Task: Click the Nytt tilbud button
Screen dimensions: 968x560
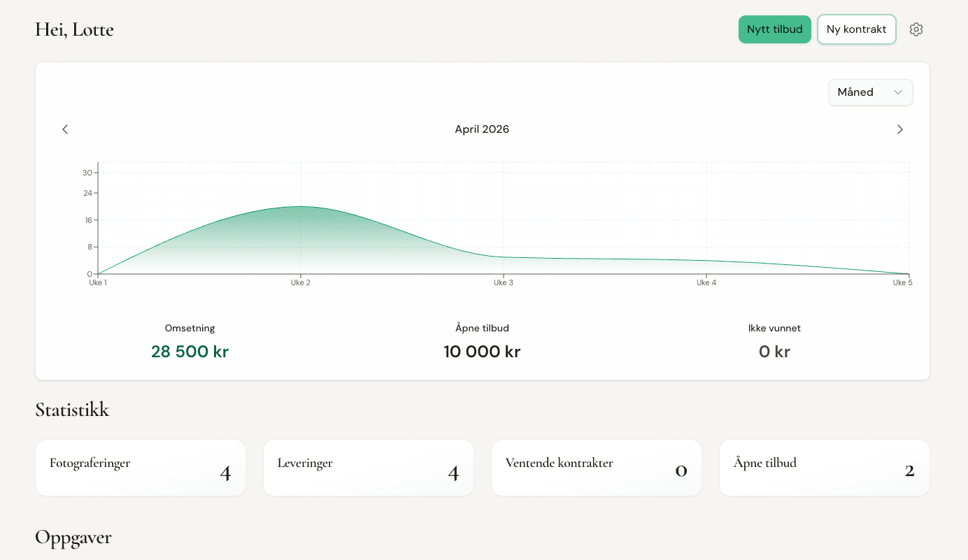Action: [x=774, y=29]
